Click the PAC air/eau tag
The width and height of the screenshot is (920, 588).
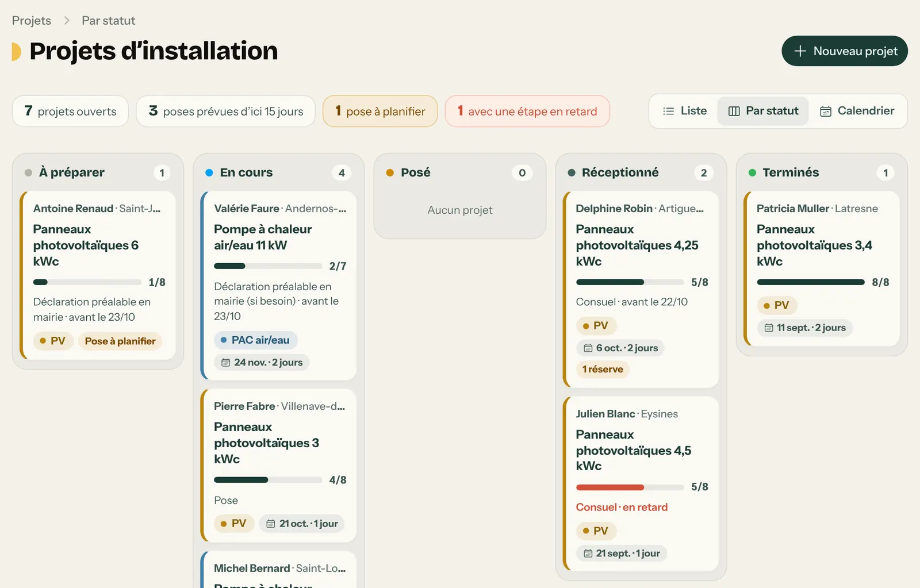(255, 340)
